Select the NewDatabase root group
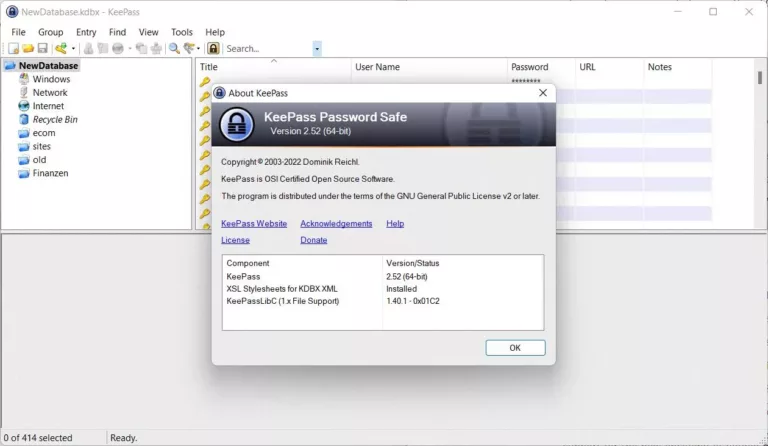 click(48, 66)
